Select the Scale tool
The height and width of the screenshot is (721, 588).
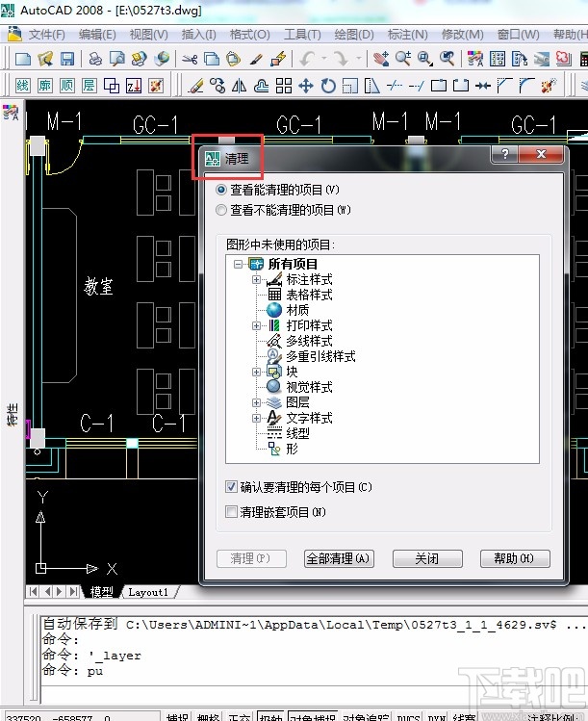click(x=350, y=86)
